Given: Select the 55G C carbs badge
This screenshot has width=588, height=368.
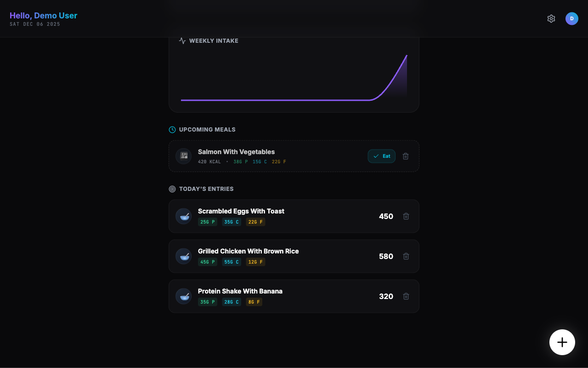Looking at the screenshot, I should 232,262.
